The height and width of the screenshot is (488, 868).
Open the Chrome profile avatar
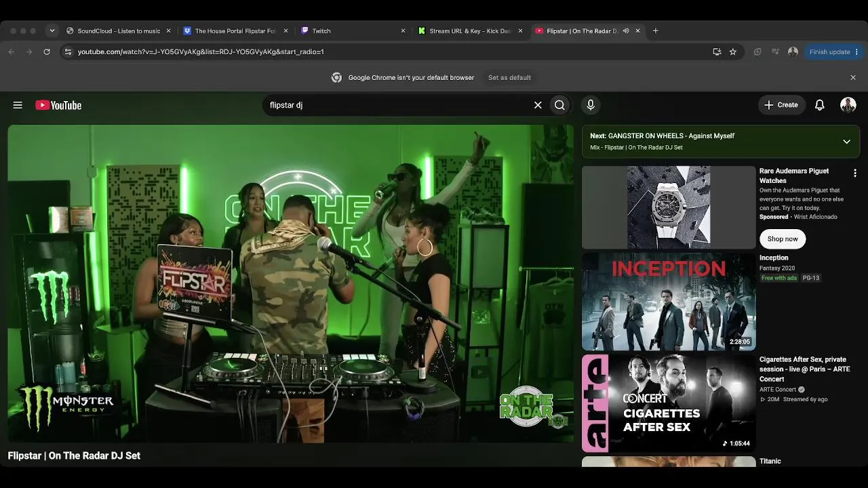(793, 52)
